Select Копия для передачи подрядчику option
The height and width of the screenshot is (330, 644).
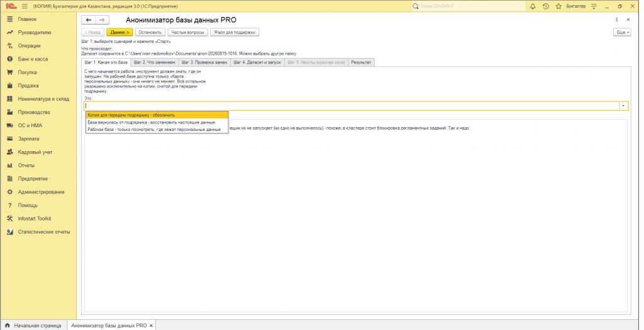(x=157, y=115)
